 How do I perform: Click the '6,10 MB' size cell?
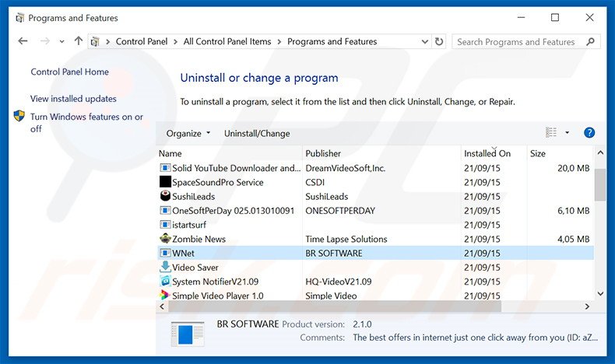[x=574, y=211]
